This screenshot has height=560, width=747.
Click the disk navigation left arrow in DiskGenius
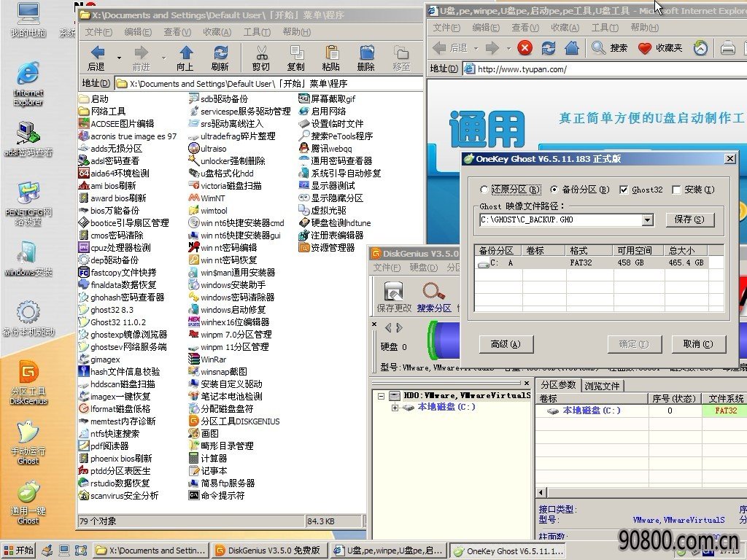[x=388, y=327]
